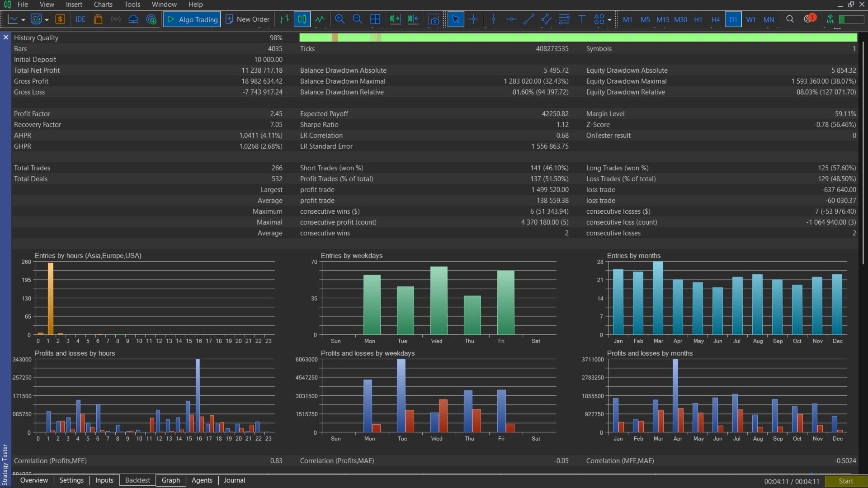Select the crosshair tool
This screenshot has width=868, height=488.
coord(473,19)
